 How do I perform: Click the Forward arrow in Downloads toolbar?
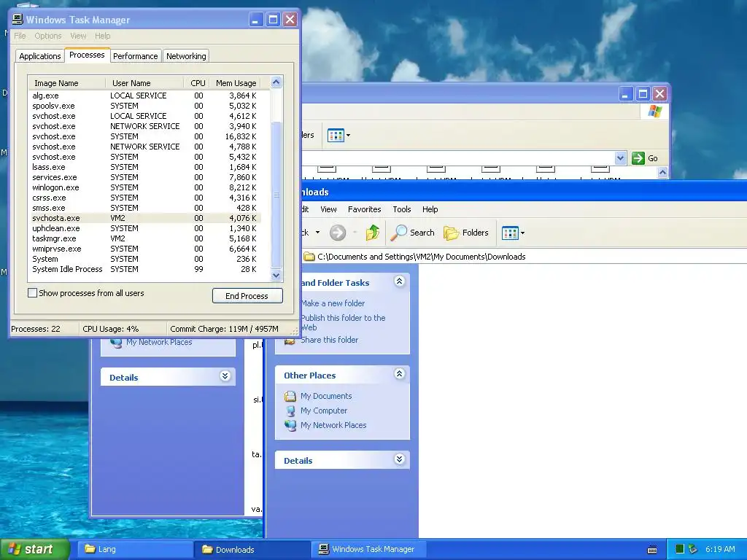[x=337, y=233]
